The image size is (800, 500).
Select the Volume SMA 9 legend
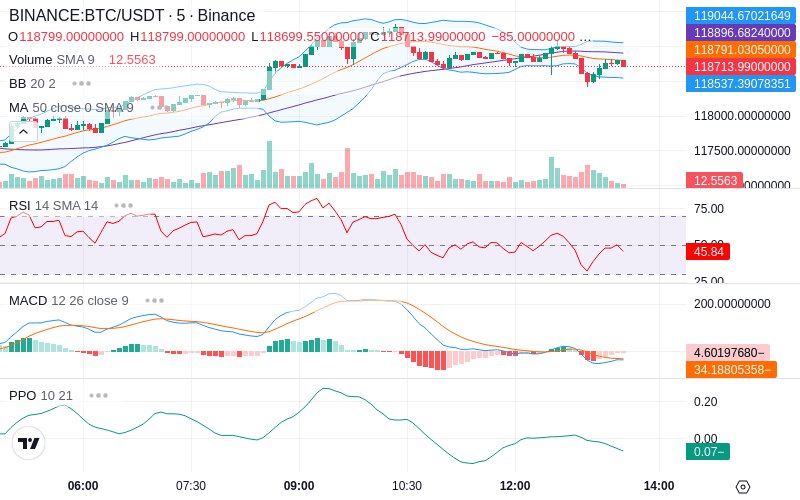click(52, 60)
